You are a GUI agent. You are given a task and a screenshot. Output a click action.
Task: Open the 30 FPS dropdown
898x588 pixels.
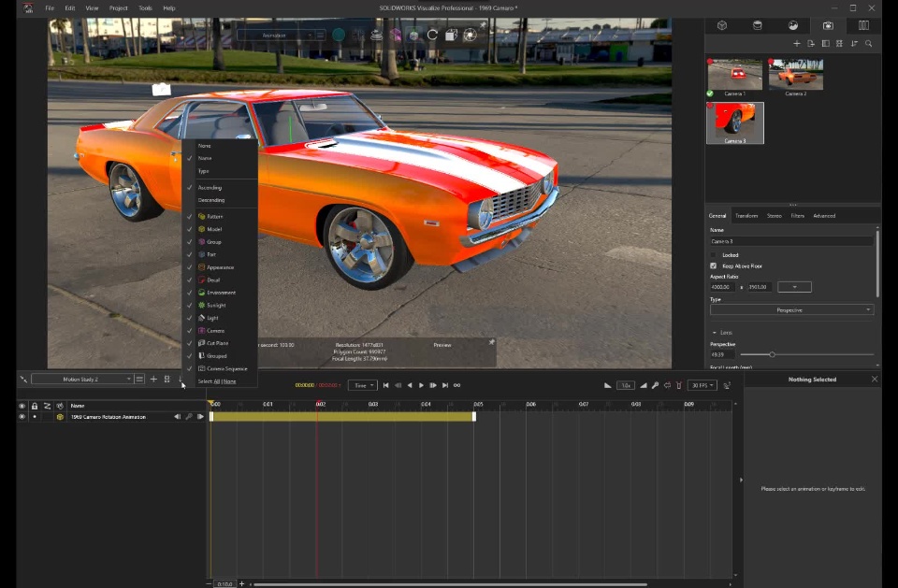702,385
